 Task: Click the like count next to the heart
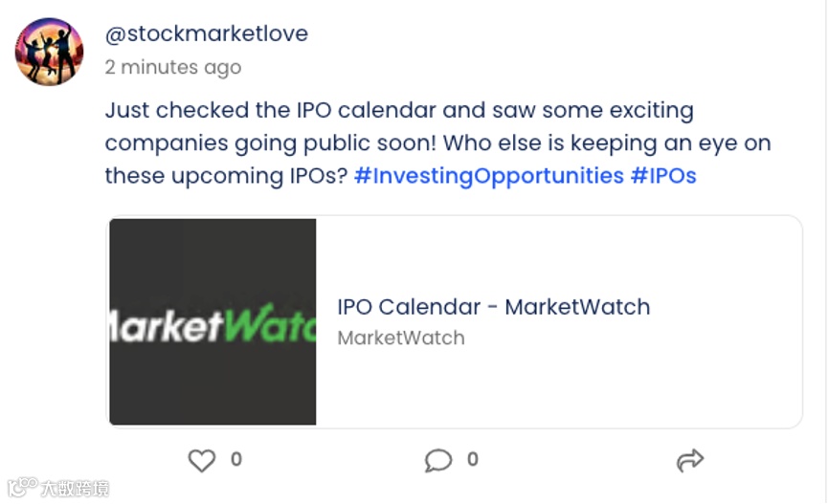tap(236, 460)
